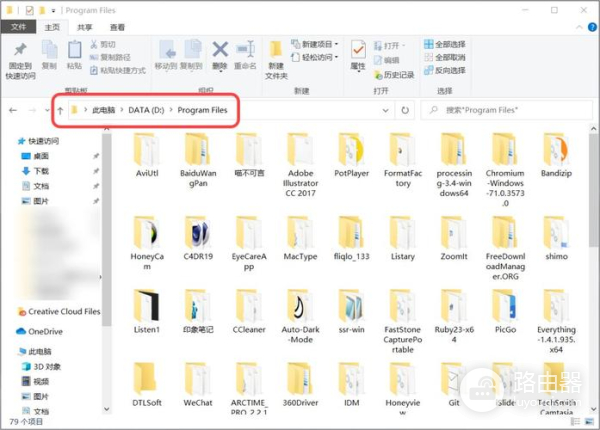Screen dimensions: 600x430
Task: Refresh the current folder view
Action: coord(405,110)
